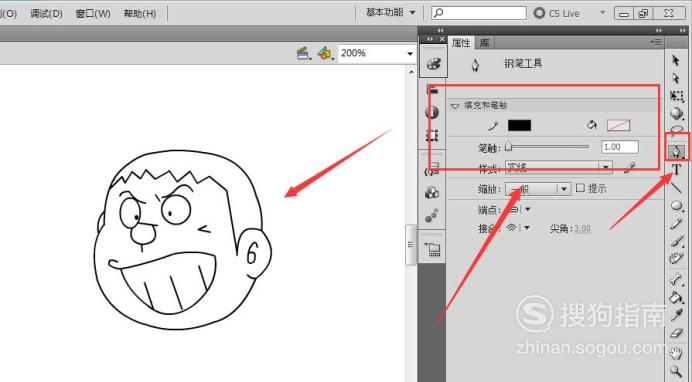The height and width of the screenshot is (382, 692).
Task: Click the Edit Scene clapperboard icon
Action: 303,54
